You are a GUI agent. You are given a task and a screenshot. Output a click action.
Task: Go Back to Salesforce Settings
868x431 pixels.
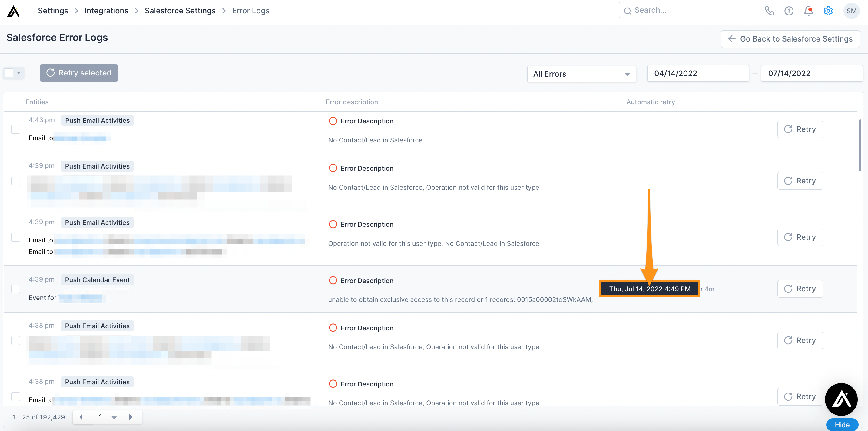tap(790, 39)
